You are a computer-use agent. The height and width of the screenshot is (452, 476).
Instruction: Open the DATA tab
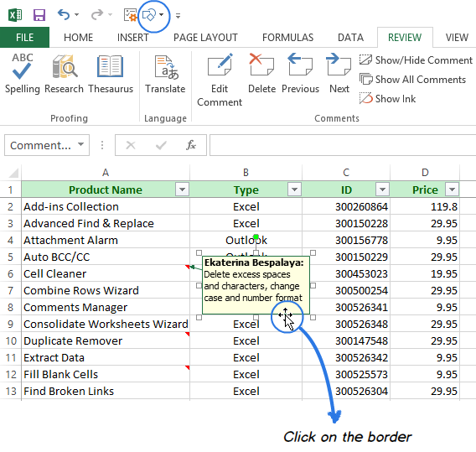click(350, 38)
